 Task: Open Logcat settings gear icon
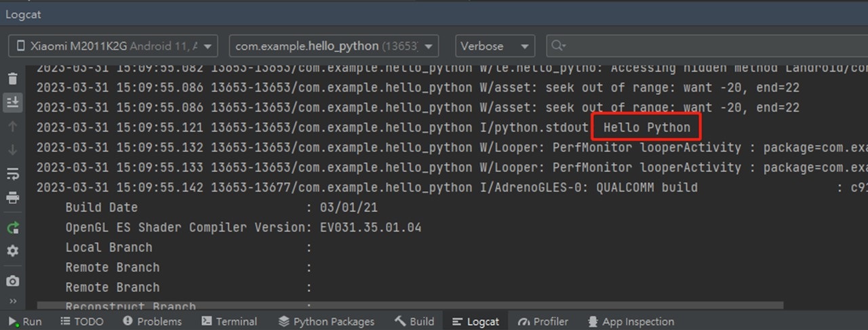click(x=13, y=251)
